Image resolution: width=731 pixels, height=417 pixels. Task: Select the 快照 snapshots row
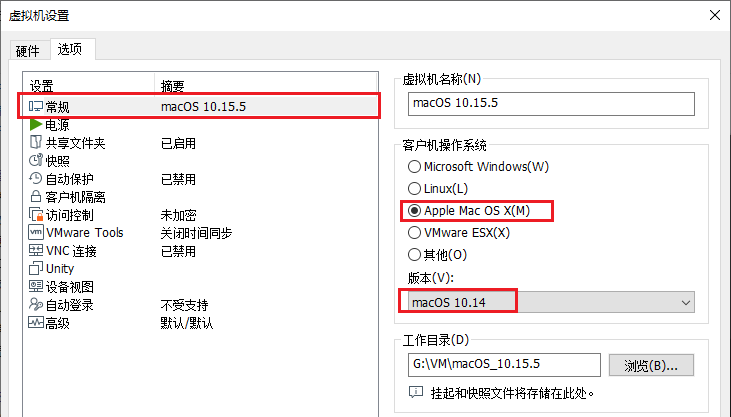coord(200,160)
